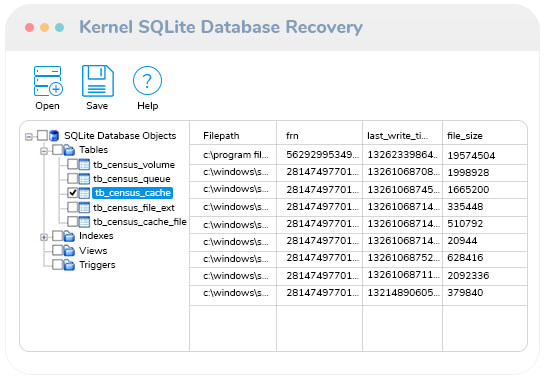This screenshot has width=545, height=380.
Task: Select the Triggers tree label
Action: [x=97, y=265]
